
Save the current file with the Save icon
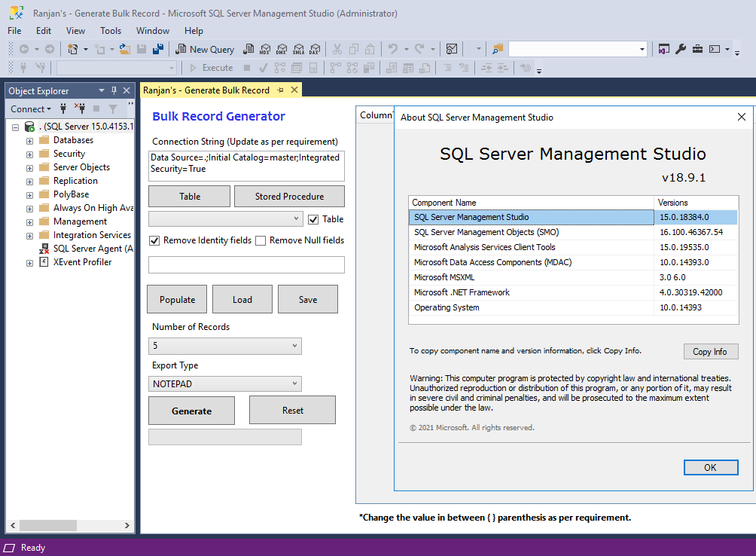(x=142, y=49)
